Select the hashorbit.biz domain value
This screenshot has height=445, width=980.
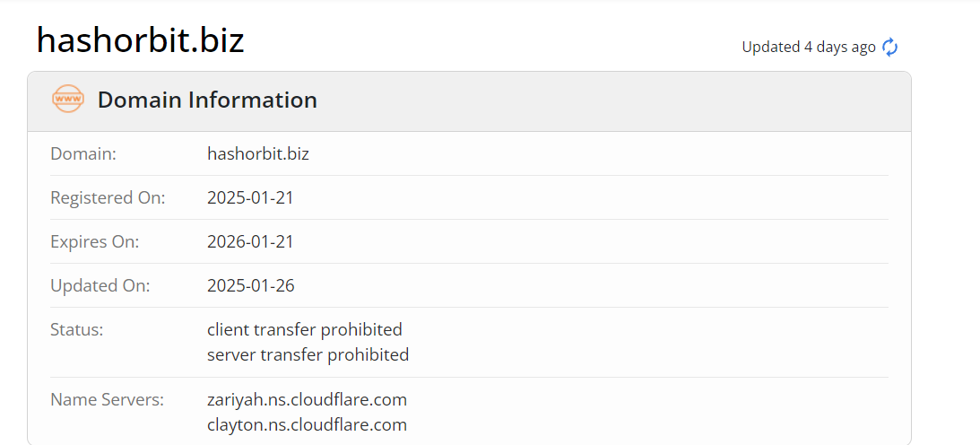[x=258, y=153]
